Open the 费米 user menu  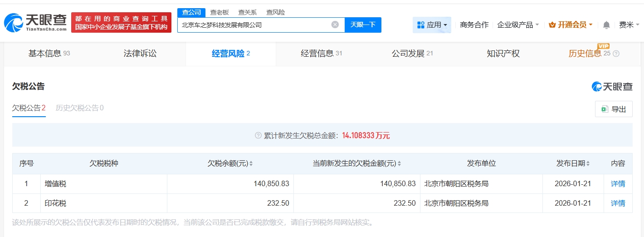tap(629, 25)
